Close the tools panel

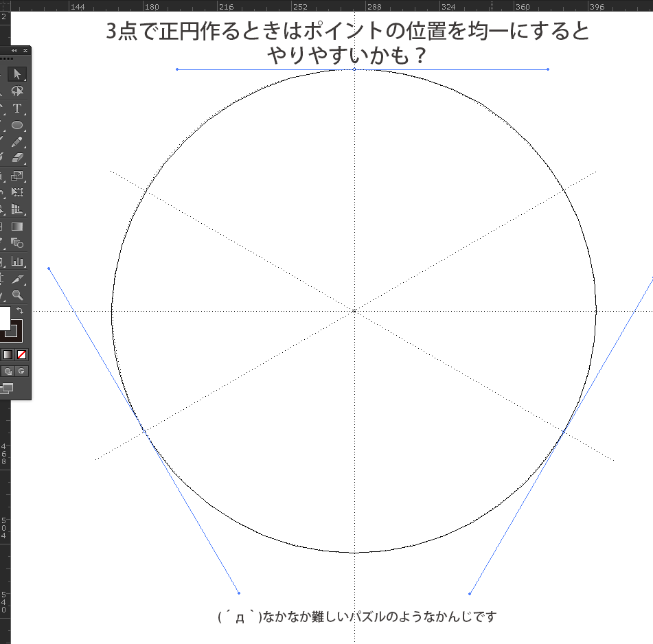coord(25,50)
